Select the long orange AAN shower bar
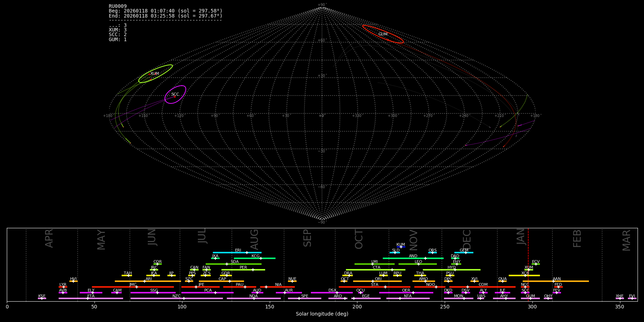644x322 pixels. 572,281
